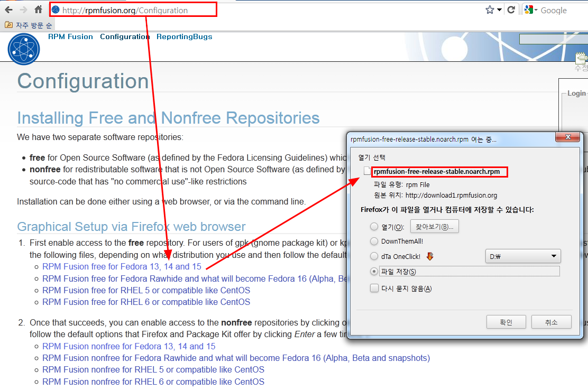Open RPM Fusion nonfree for RHEL 5 link
The height and width of the screenshot is (390, 588).
153,370
